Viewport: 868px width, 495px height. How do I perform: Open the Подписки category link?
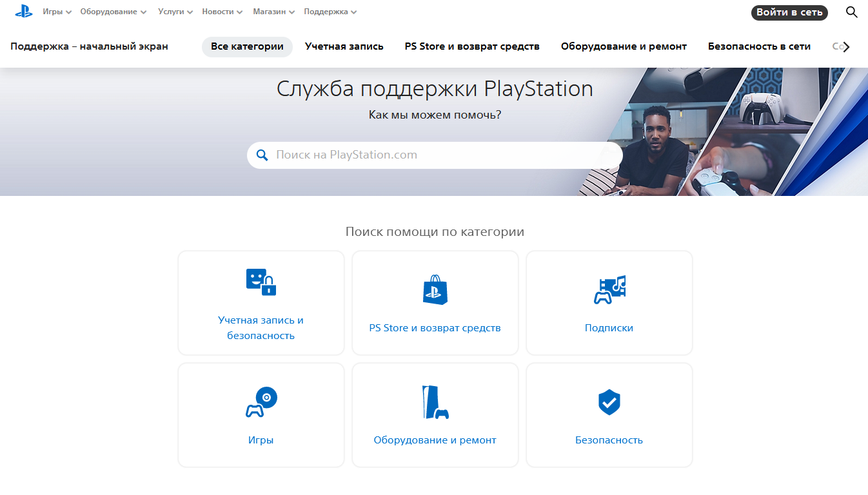(609, 328)
